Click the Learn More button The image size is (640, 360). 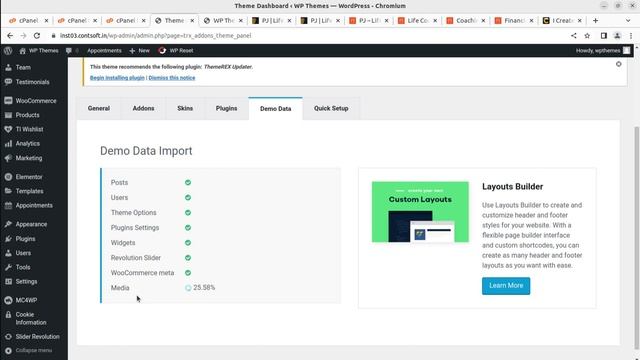pyautogui.click(x=506, y=286)
